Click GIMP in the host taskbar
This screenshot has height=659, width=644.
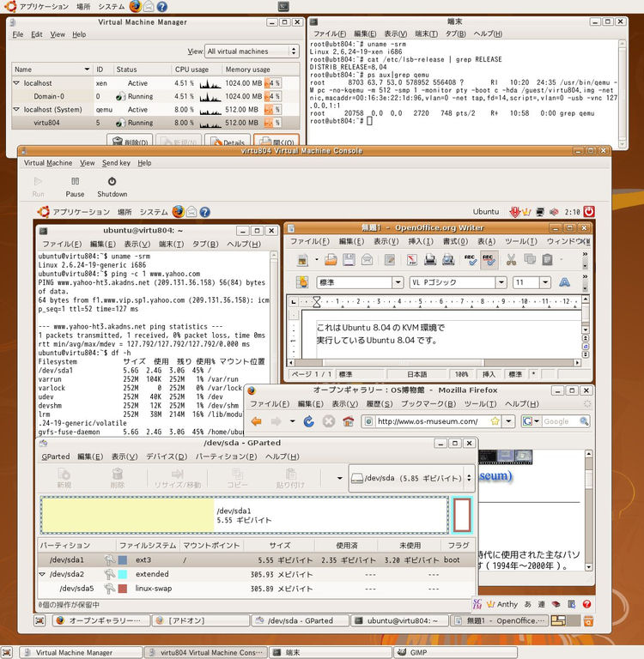[455, 652]
